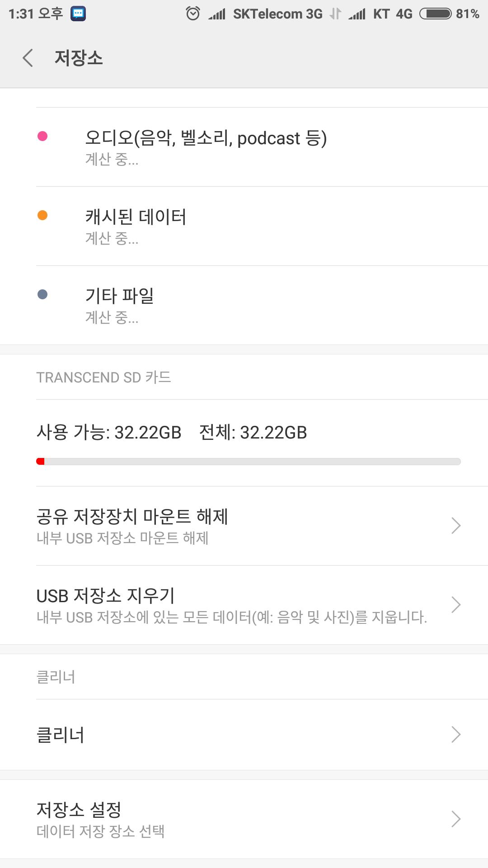Screen dimensions: 488x868
Task: Open 캐시된 데이터 entry
Action: pos(136,217)
